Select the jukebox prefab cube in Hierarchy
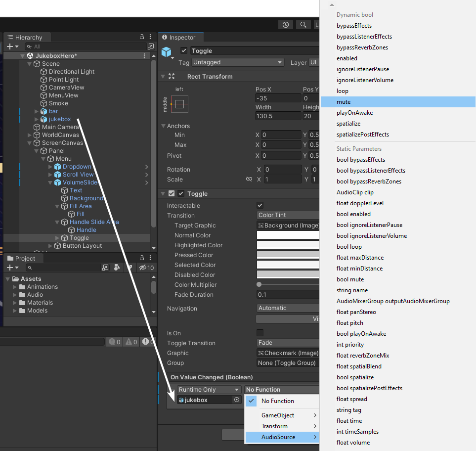 (44, 119)
